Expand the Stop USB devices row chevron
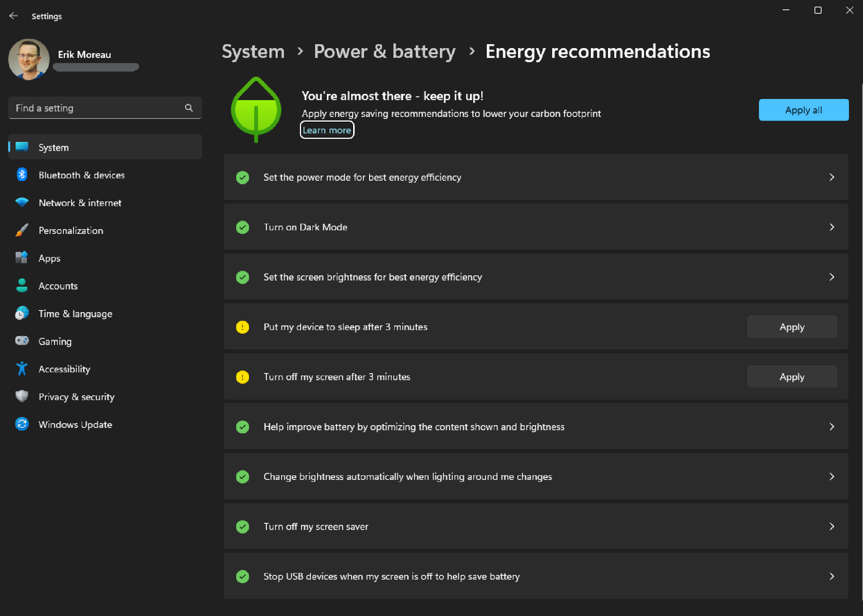 (x=831, y=576)
